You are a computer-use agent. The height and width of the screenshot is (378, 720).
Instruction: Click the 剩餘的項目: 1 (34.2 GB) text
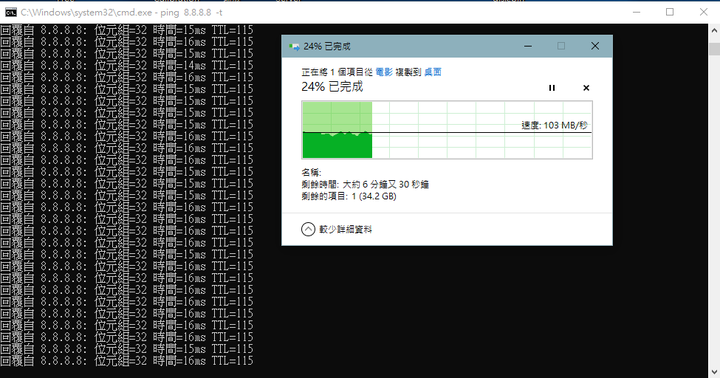[x=349, y=197]
